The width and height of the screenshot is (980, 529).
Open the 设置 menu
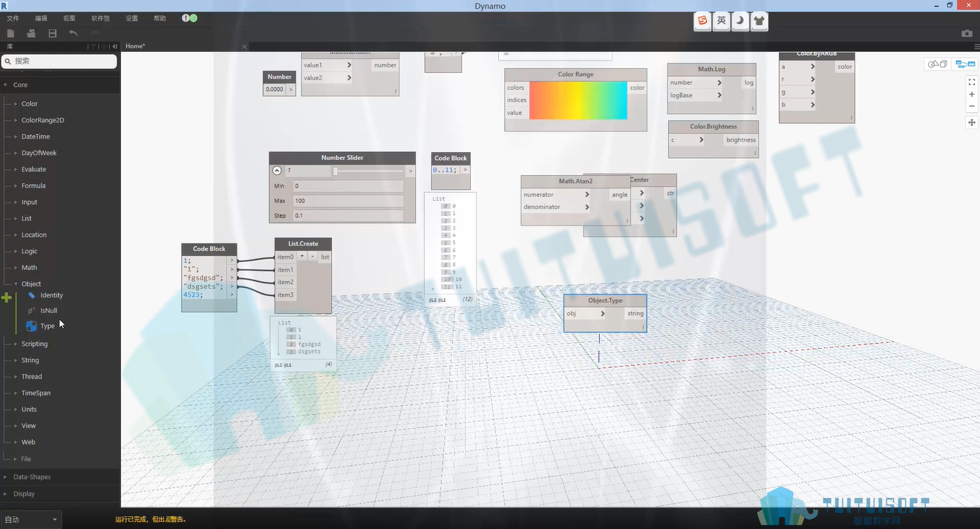tap(131, 18)
